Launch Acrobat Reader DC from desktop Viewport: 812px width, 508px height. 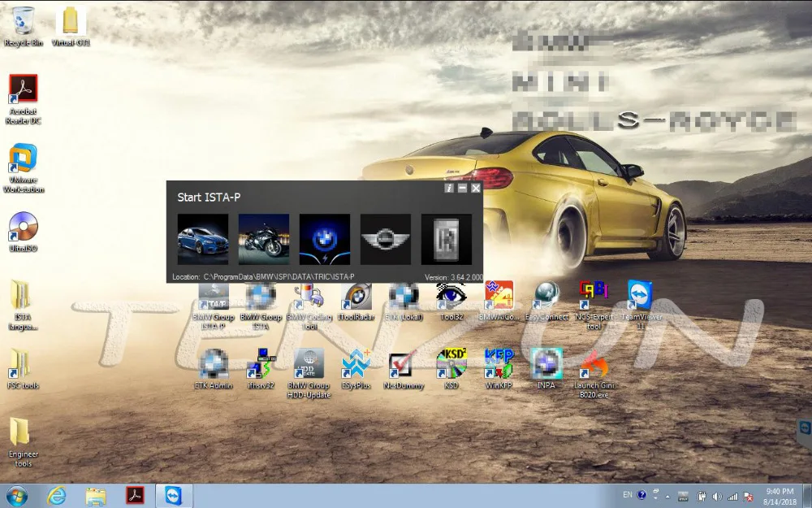(x=24, y=99)
